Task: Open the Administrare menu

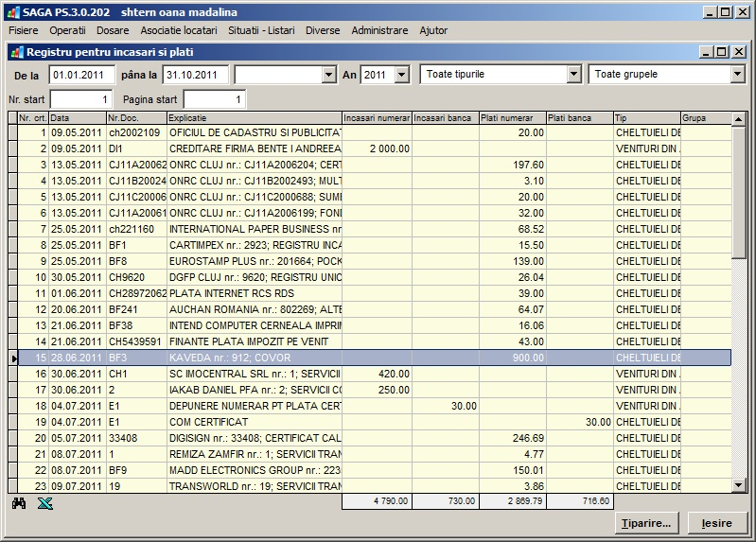Action: tap(379, 30)
